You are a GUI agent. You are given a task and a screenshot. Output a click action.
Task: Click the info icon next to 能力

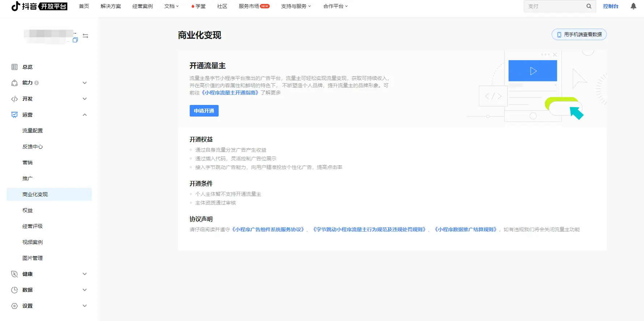coord(37,83)
